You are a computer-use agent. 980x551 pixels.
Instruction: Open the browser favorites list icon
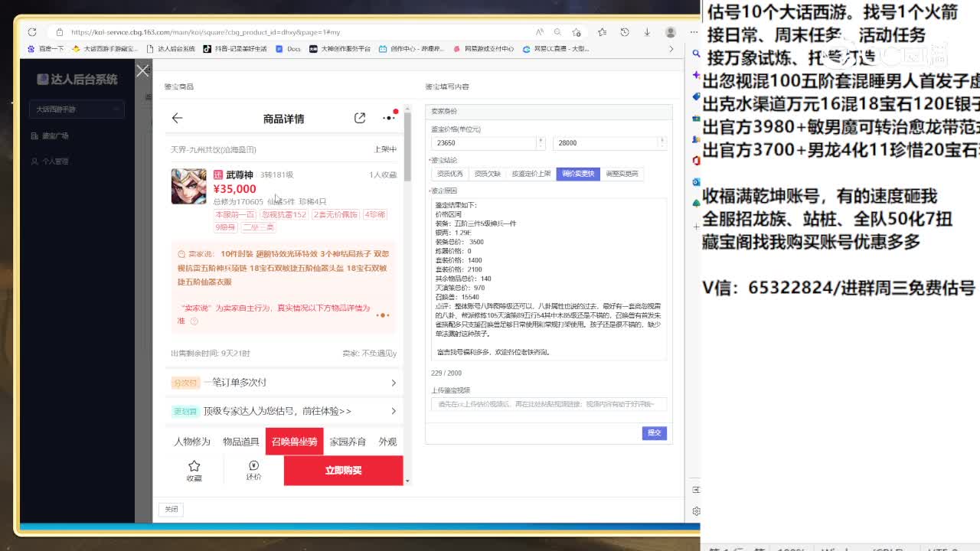602,32
